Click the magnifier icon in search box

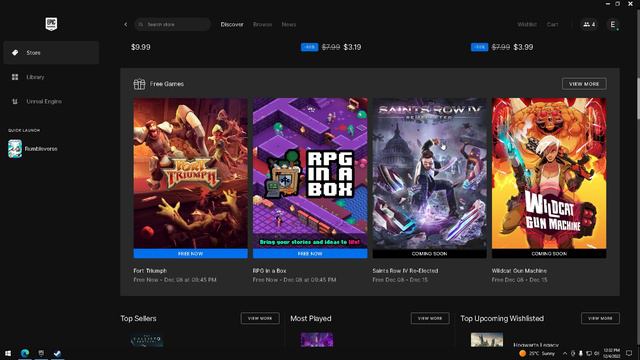[141, 24]
